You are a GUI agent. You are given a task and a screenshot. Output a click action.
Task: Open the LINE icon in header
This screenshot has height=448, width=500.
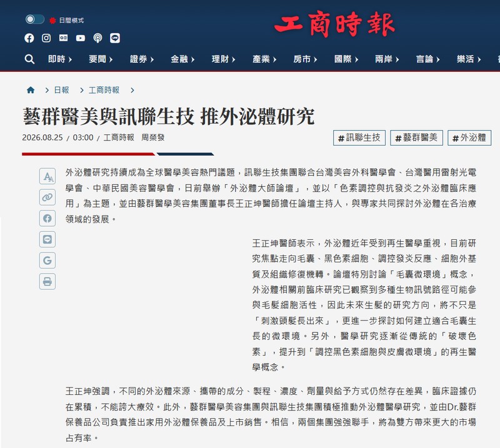click(x=115, y=38)
